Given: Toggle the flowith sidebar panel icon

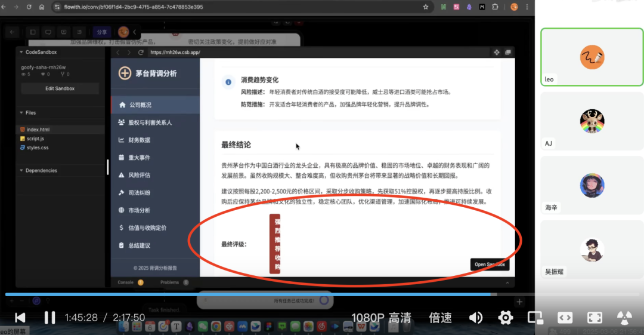Looking at the screenshot, I should [x=32, y=32].
